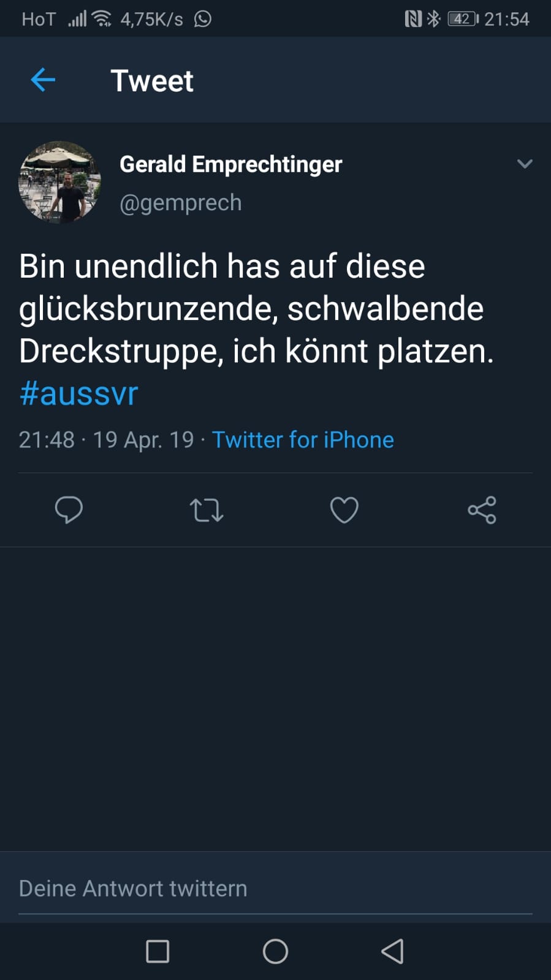The height and width of the screenshot is (980, 551).
Task: Tap the NFC icon in status bar
Action: [x=413, y=19]
